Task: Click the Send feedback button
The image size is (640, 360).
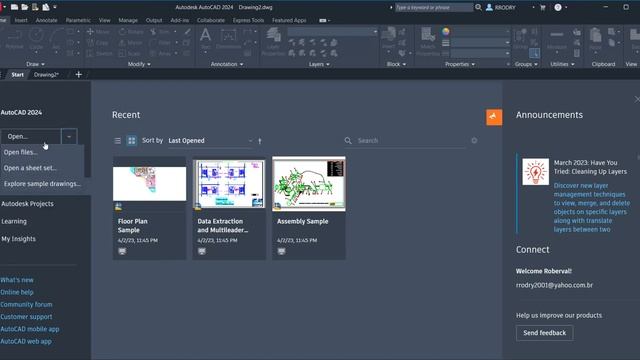Action: 544,333
